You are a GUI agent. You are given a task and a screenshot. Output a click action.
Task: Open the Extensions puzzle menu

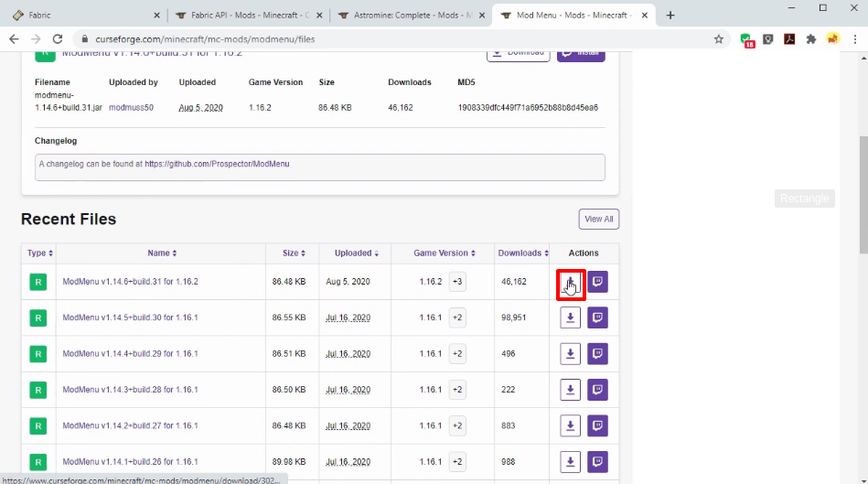click(811, 38)
